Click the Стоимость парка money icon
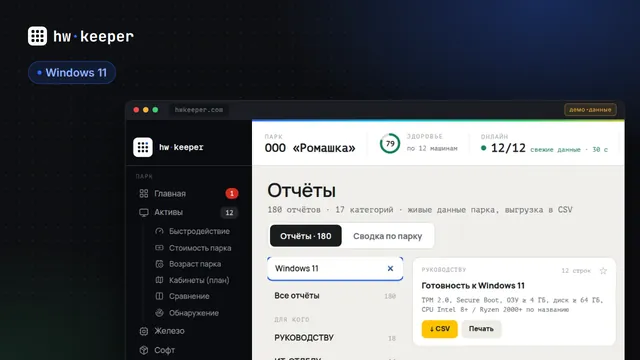640x360 pixels. coord(160,248)
